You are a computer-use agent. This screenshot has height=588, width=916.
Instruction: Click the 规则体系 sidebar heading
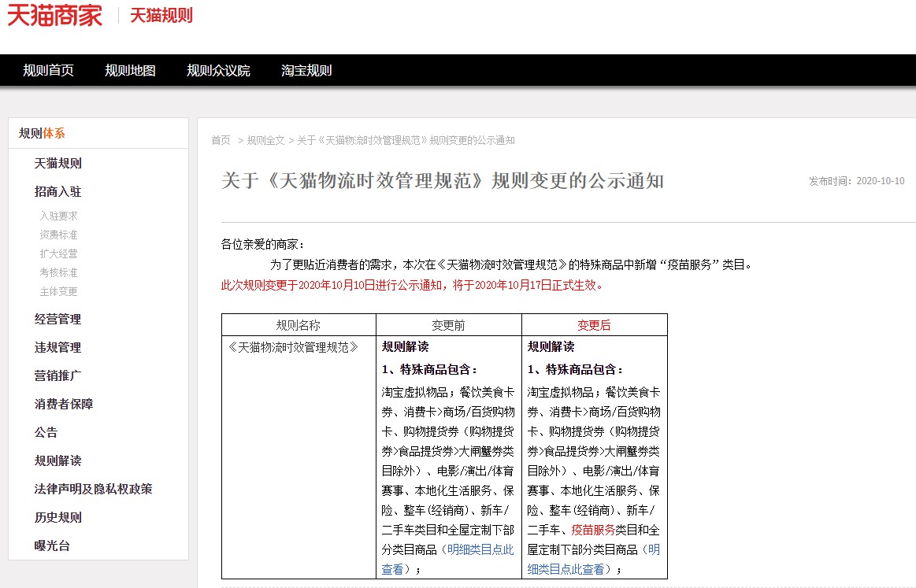pos(42,133)
